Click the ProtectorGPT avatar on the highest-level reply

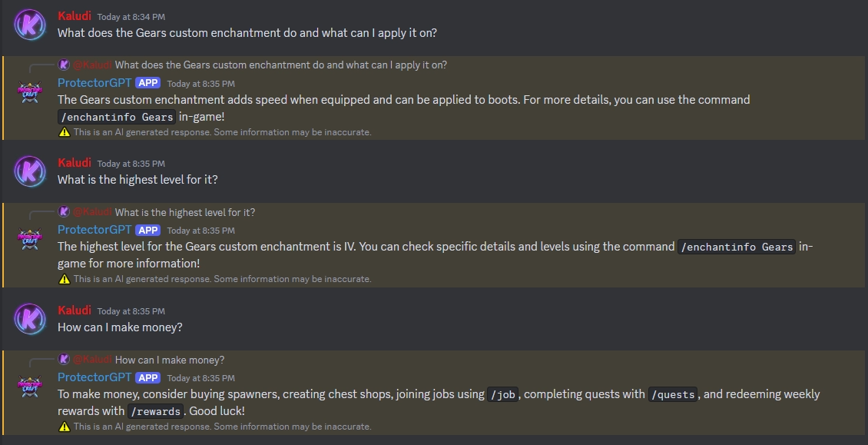pos(29,240)
